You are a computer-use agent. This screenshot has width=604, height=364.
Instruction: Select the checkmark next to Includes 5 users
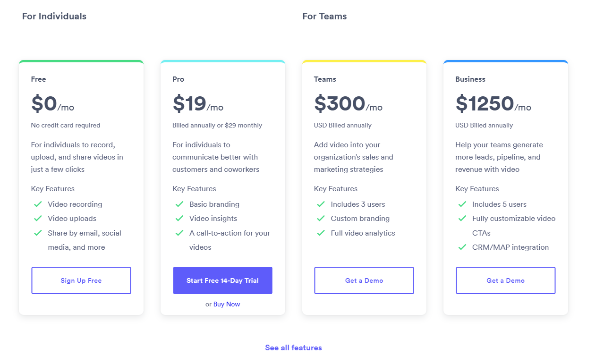point(462,204)
